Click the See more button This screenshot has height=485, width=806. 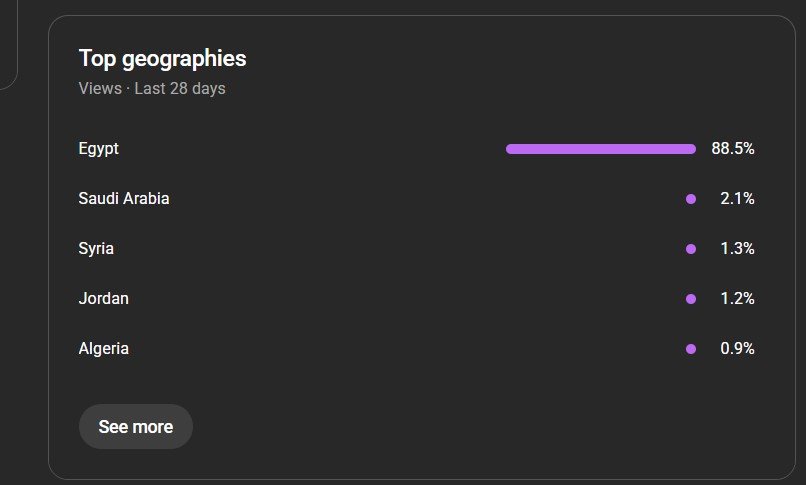point(135,427)
